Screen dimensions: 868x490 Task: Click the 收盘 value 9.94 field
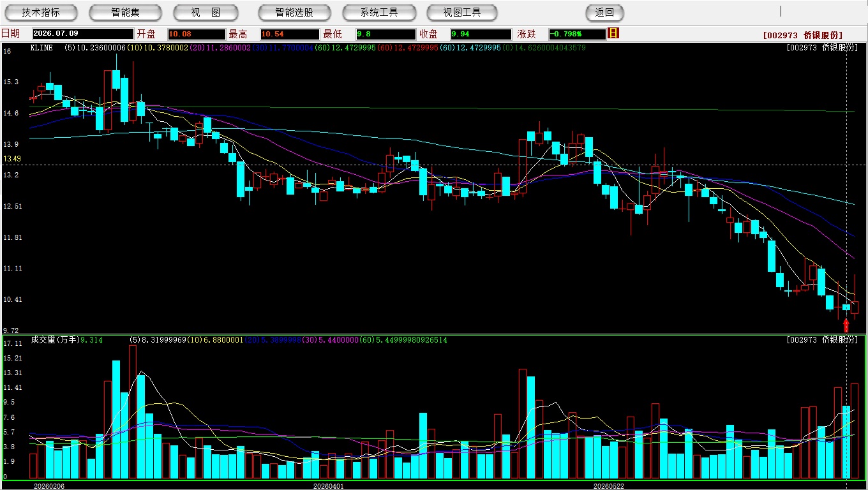[481, 34]
